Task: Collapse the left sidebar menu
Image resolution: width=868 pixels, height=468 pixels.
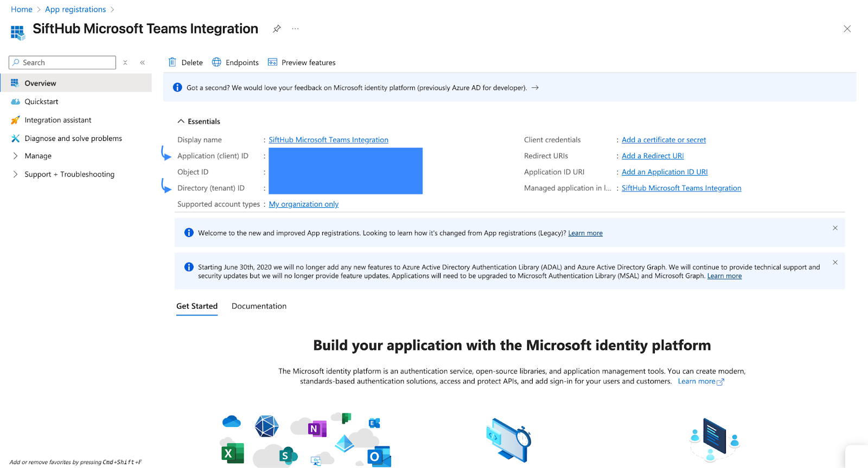Action: (x=143, y=62)
